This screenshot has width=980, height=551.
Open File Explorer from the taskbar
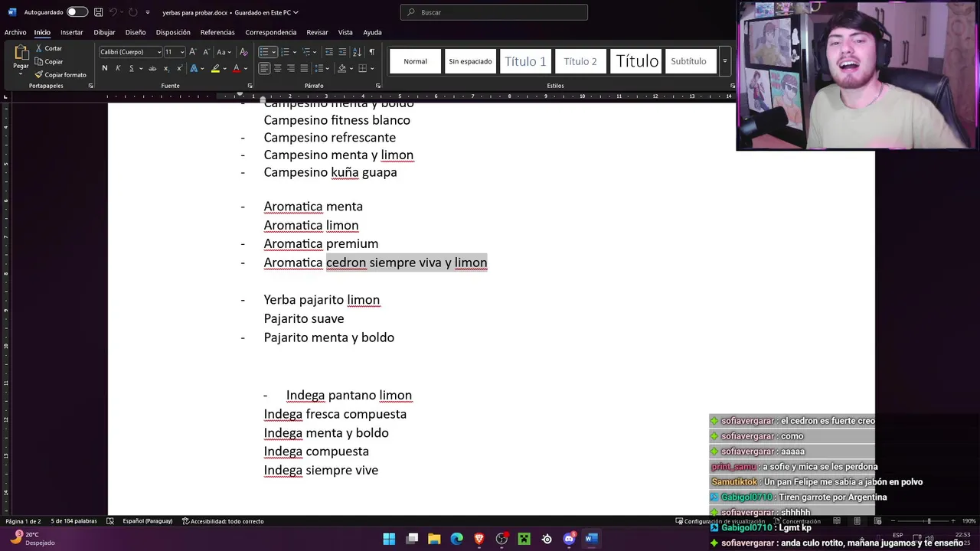[x=434, y=539]
